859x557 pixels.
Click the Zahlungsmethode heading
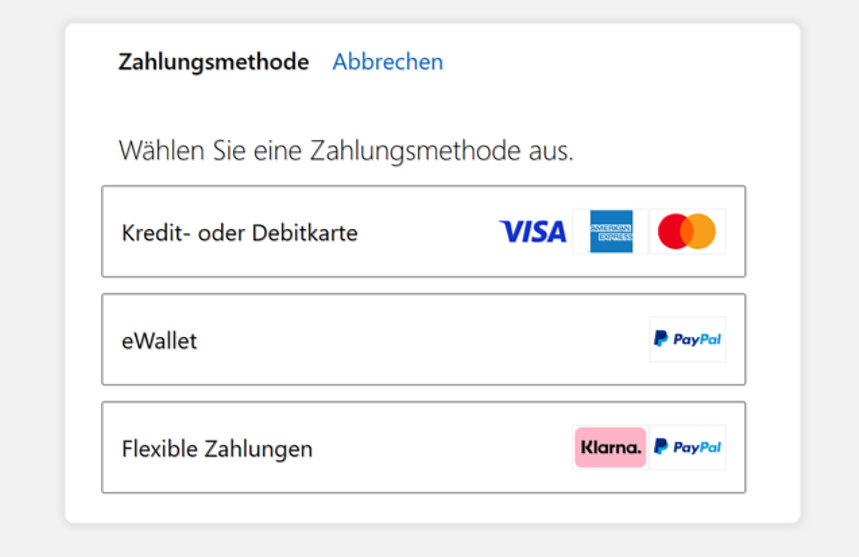(213, 62)
